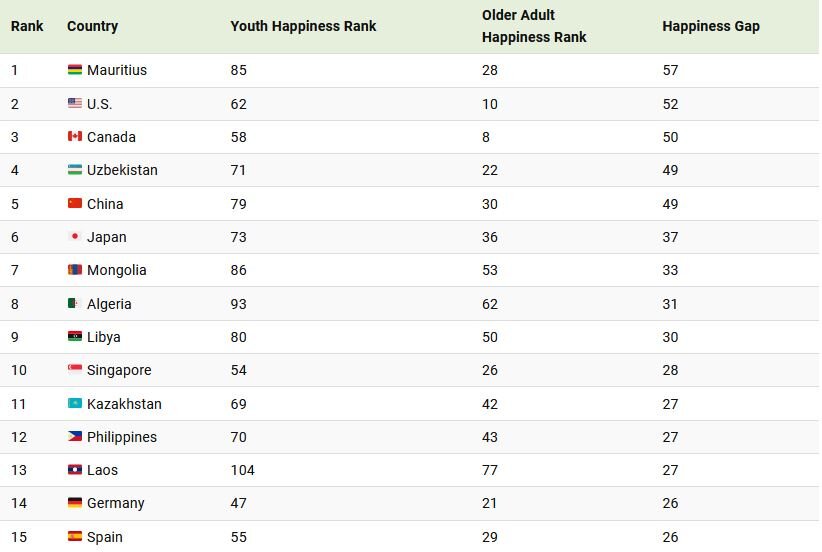Click the Canada flag icon
The height and width of the screenshot is (552, 822).
tap(75, 136)
